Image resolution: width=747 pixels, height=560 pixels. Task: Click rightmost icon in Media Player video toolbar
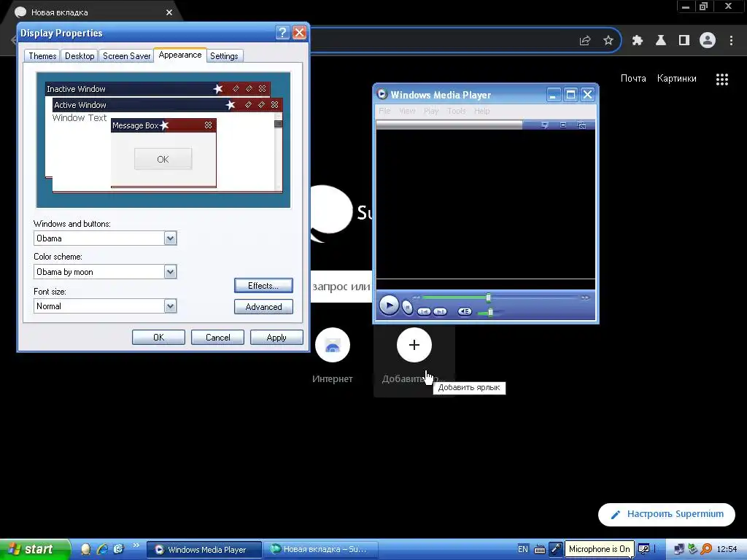(581, 125)
